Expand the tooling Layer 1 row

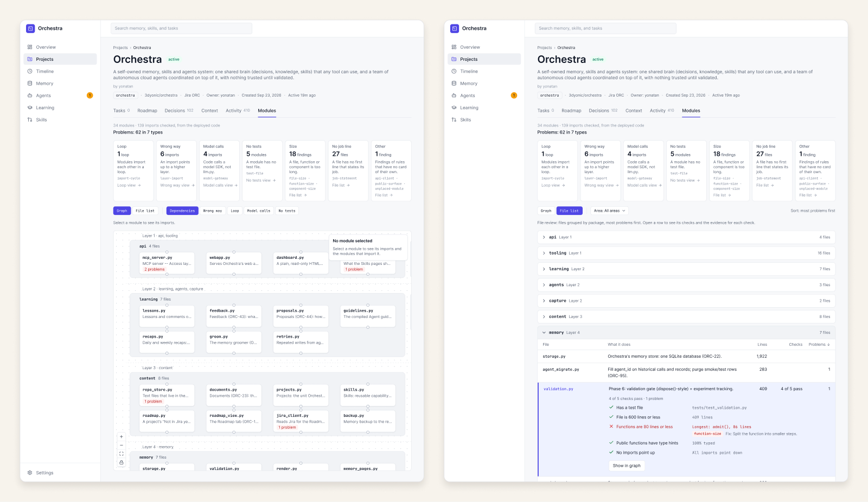tap(686, 253)
